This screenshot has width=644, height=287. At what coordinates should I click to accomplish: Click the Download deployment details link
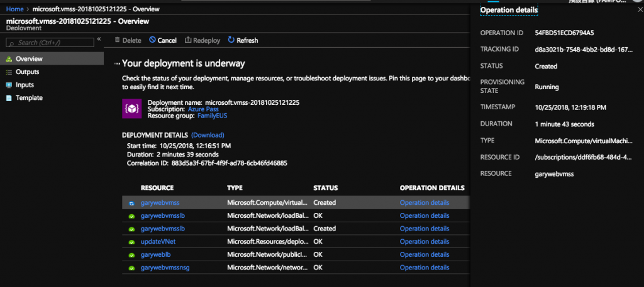click(x=208, y=135)
